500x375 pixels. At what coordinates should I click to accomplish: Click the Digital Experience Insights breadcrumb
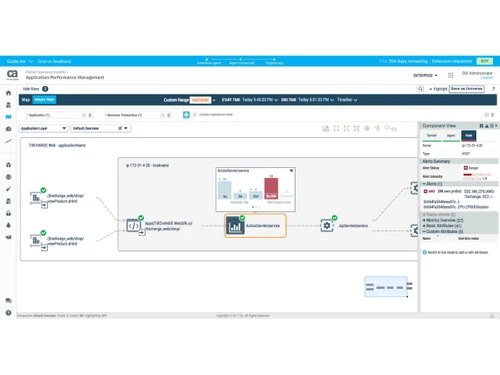45,72
